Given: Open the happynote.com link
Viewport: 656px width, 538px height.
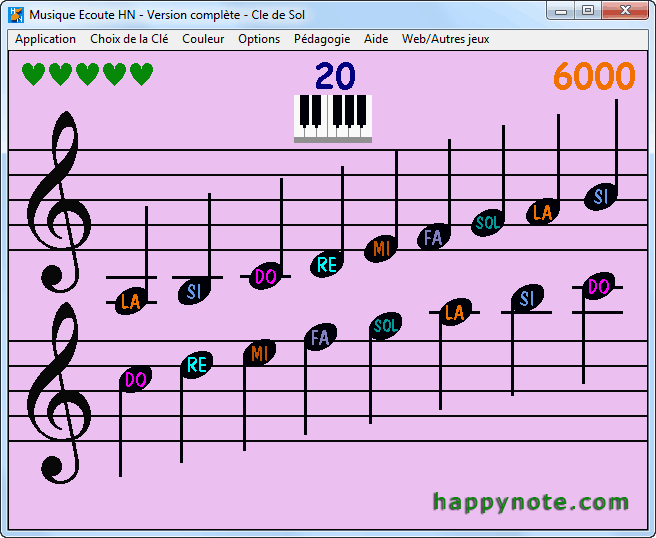Looking at the screenshot, I should click(531, 501).
